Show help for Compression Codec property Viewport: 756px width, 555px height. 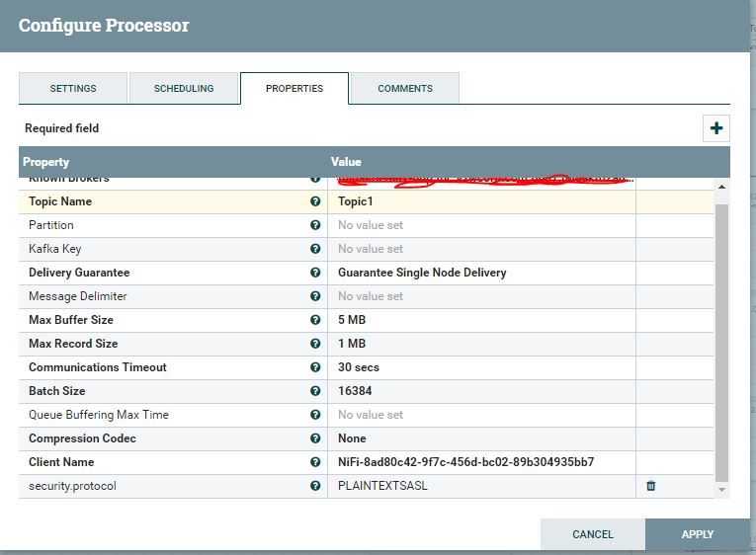315,438
